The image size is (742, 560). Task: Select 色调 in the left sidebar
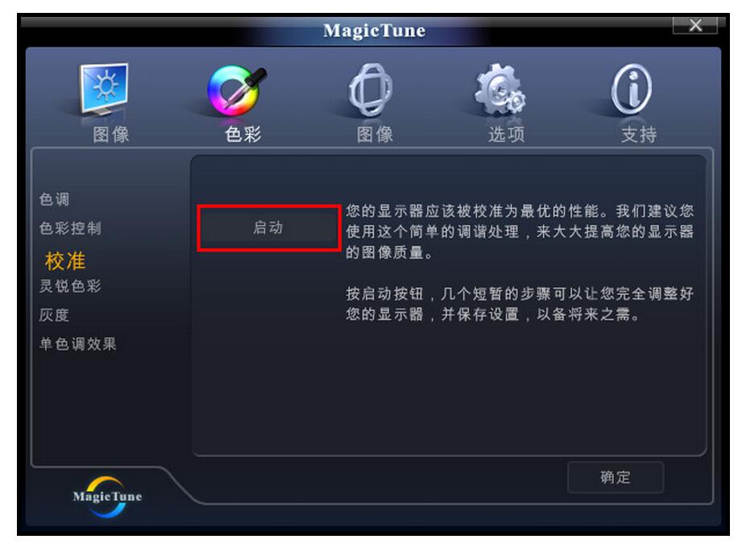(x=55, y=199)
